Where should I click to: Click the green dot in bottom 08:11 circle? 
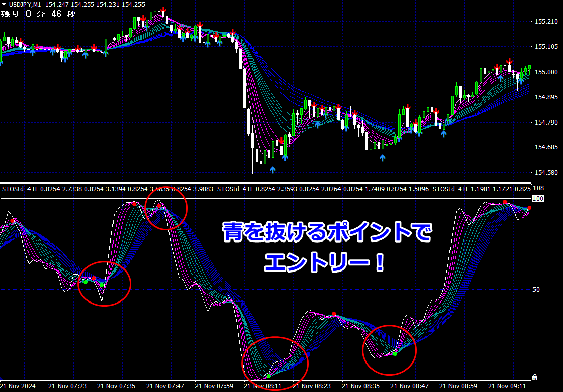(269, 377)
